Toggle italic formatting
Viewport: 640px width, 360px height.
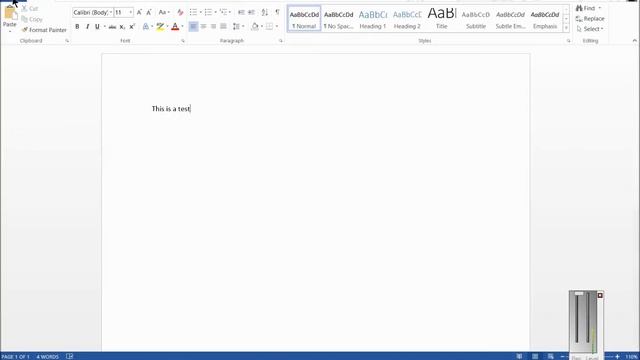pyautogui.click(x=87, y=27)
